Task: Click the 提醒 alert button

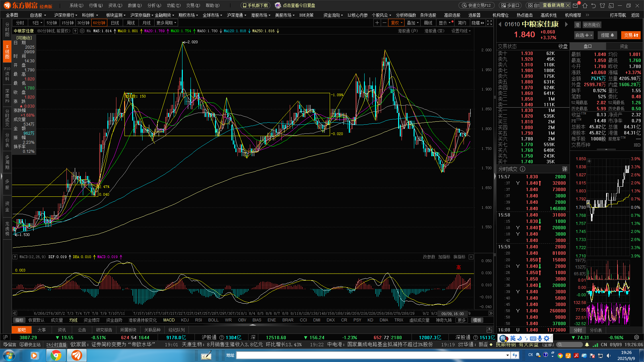Action: tap(607, 35)
